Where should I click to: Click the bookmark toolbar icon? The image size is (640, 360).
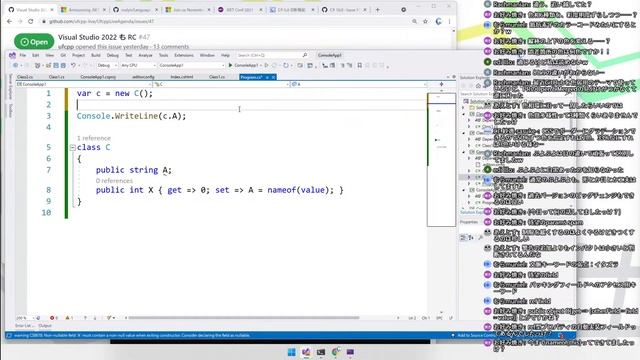pos(360,65)
